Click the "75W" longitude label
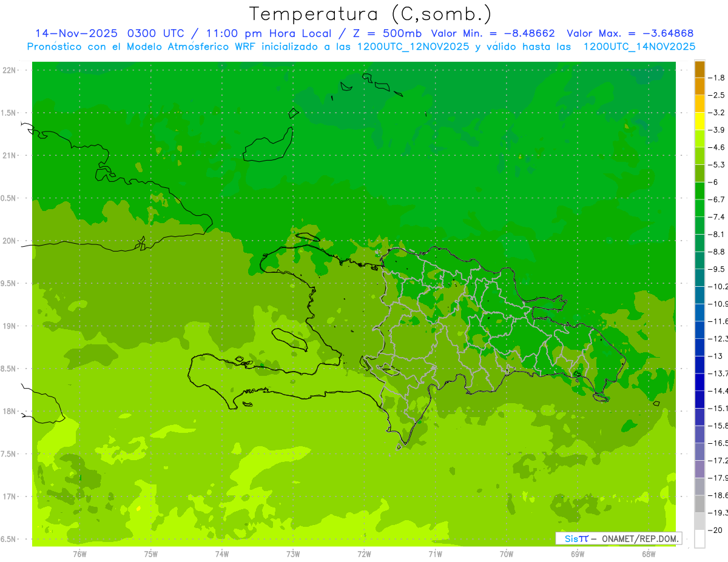This screenshot has width=728, height=562. point(151,554)
